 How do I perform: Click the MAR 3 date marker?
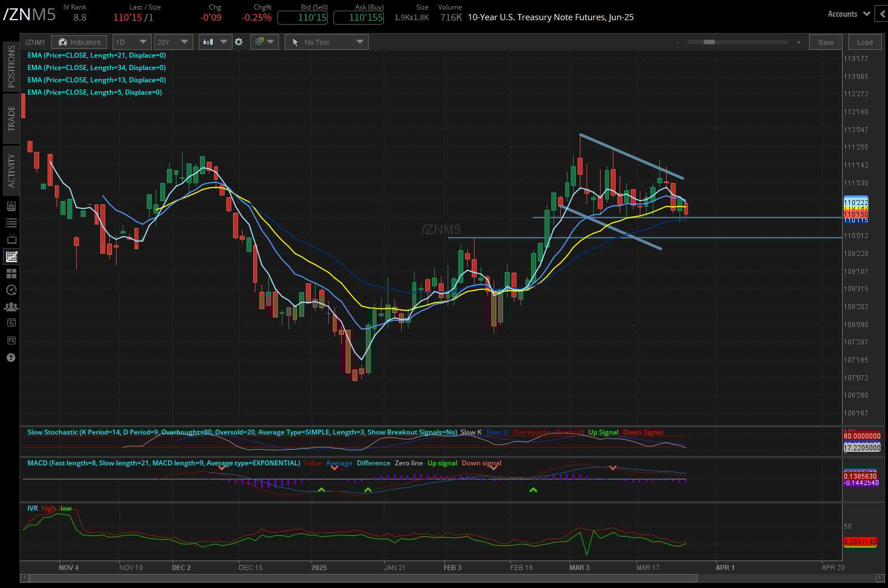point(579,568)
